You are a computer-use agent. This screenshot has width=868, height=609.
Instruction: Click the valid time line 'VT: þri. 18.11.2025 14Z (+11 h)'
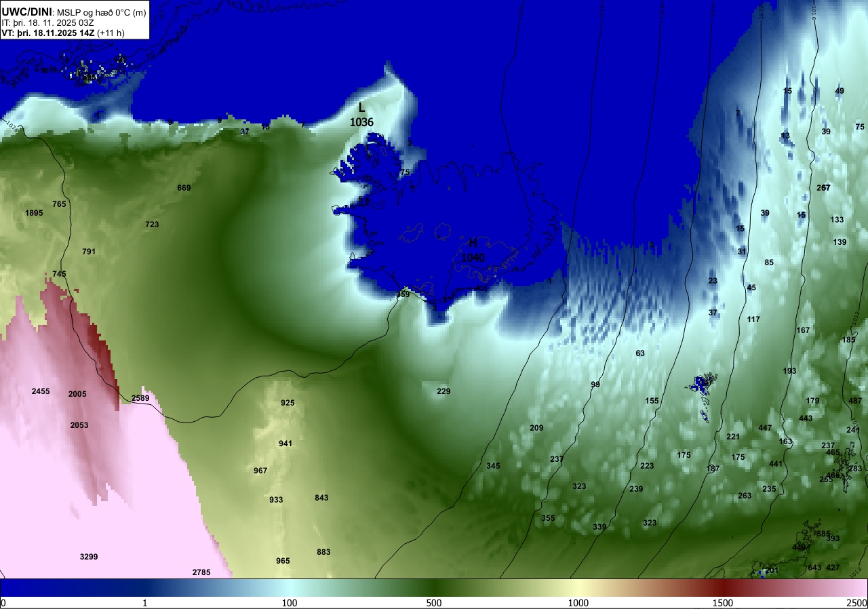pos(63,33)
